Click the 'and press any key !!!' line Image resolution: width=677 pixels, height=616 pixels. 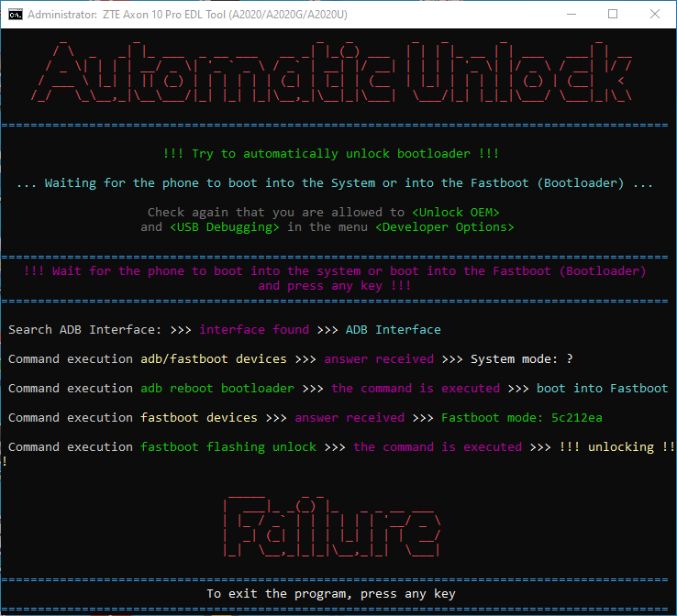(x=334, y=286)
